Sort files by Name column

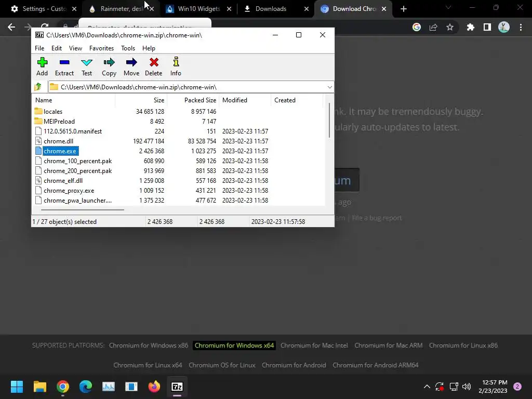[x=74, y=100]
